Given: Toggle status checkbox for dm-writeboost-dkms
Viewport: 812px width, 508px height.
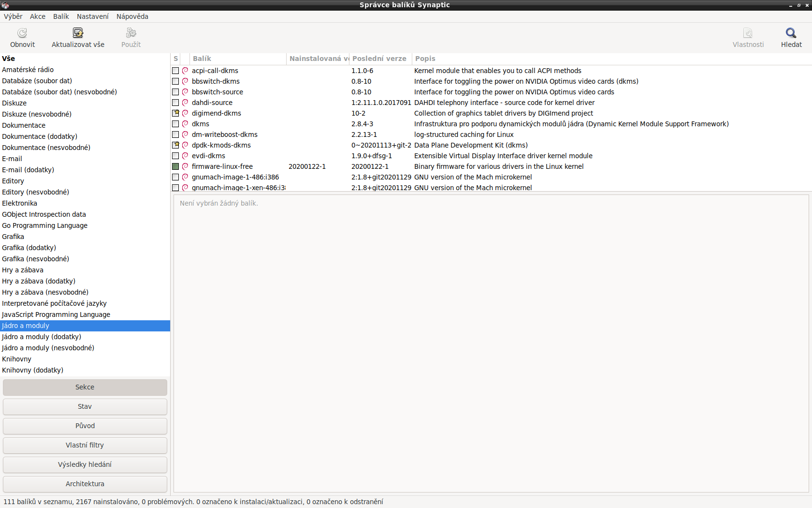Looking at the screenshot, I should (x=175, y=134).
